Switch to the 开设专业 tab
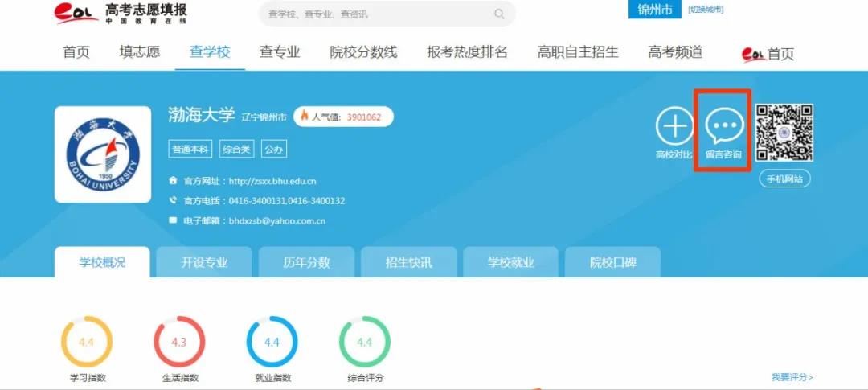 point(204,262)
